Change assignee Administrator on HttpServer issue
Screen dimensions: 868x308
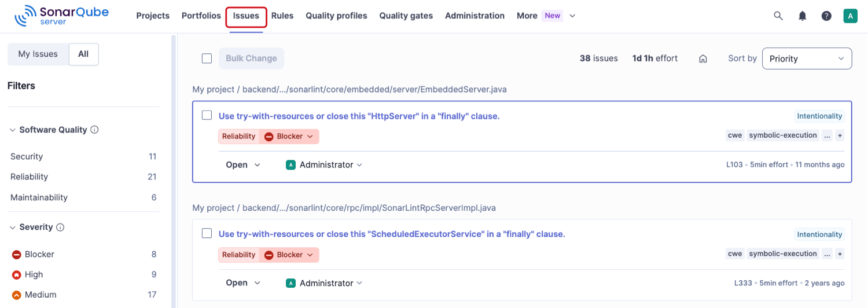324,165
